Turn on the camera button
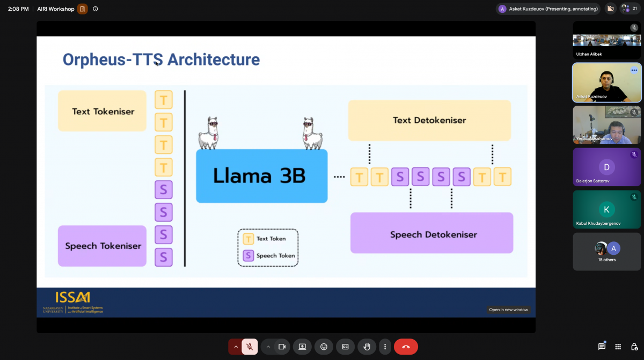Image resolution: width=644 pixels, height=360 pixels. (282, 347)
